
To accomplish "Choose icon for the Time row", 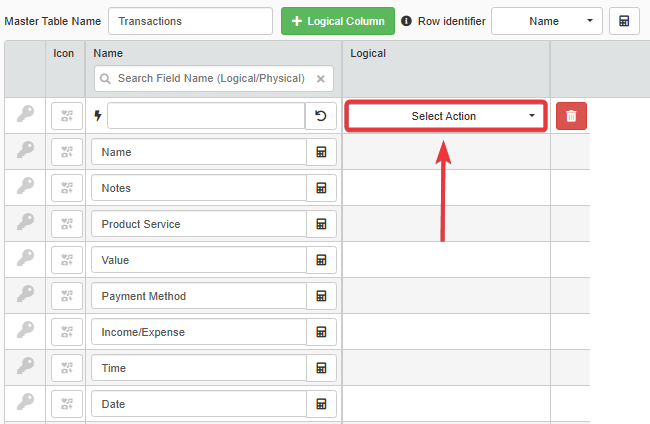I will [67, 368].
